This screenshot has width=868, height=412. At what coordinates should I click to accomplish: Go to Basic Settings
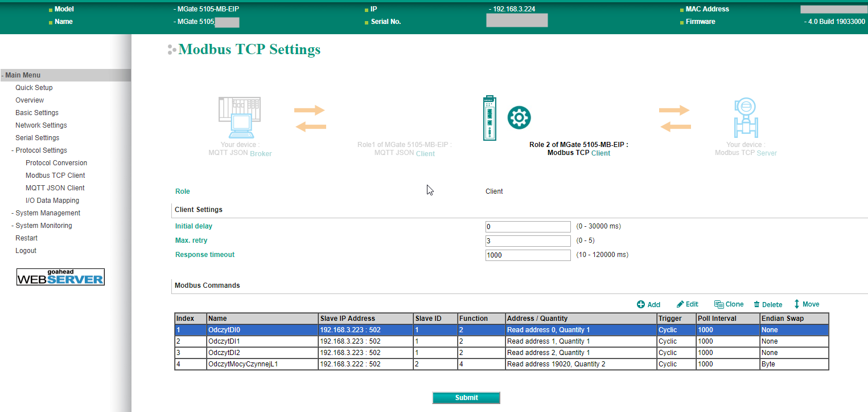click(37, 113)
